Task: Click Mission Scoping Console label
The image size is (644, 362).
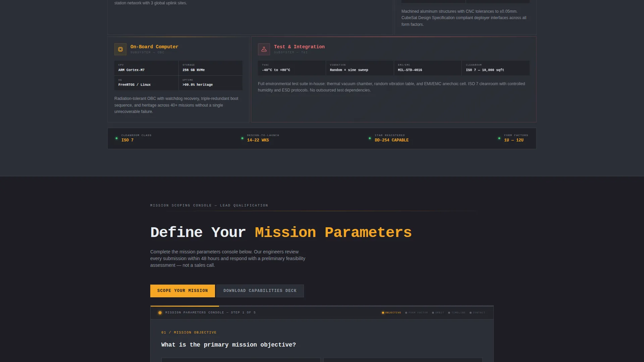Action: [x=209, y=205]
